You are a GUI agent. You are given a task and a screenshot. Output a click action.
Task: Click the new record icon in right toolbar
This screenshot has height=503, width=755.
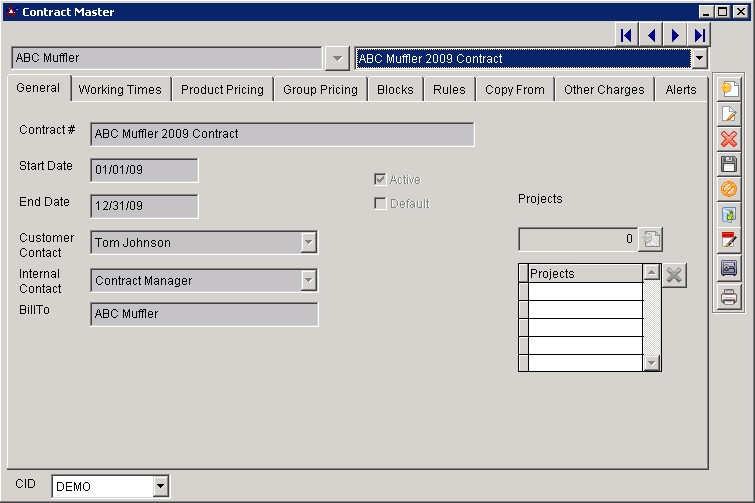pyautogui.click(x=728, y=90)
